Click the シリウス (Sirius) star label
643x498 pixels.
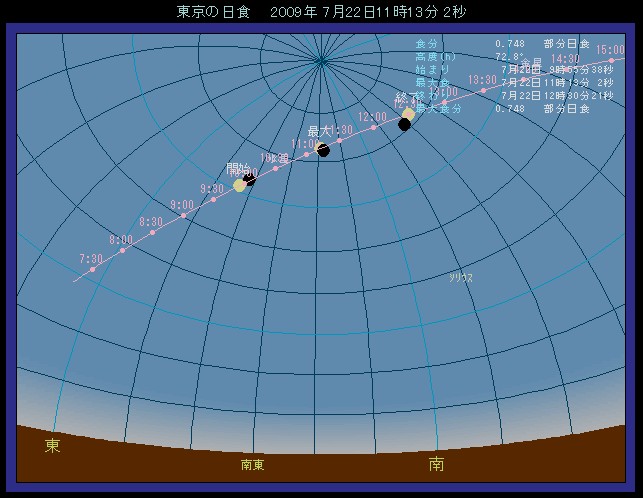pyautogui.click(x=461, y=277)
